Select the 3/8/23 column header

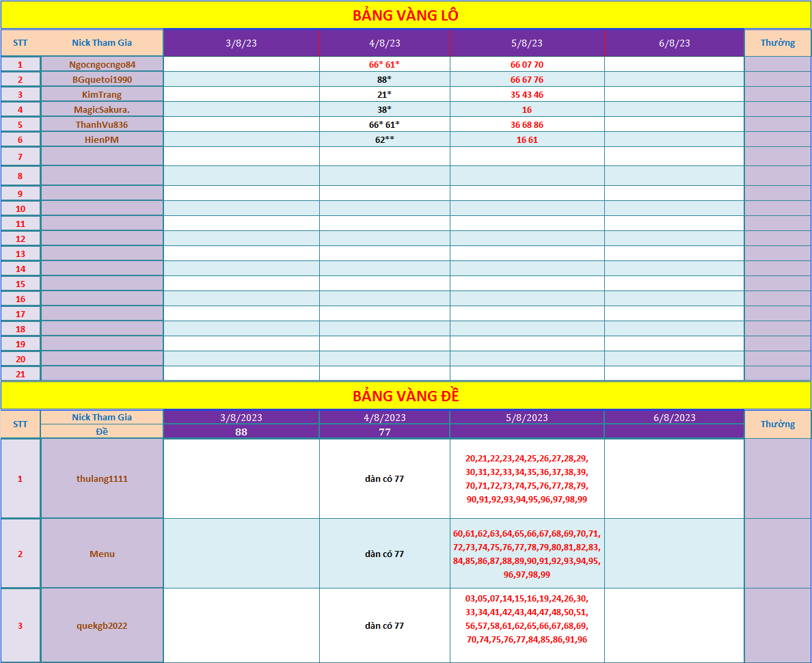[x=241, y=43]
